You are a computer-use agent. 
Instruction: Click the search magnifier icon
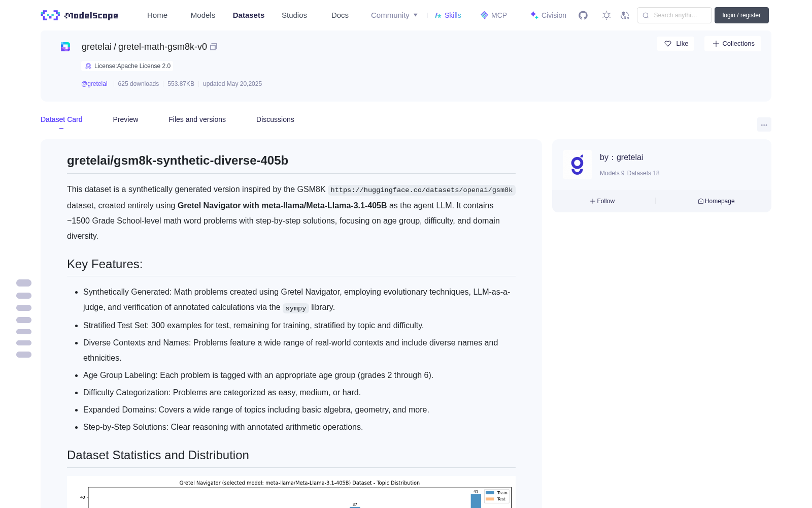tap(646, 15)
